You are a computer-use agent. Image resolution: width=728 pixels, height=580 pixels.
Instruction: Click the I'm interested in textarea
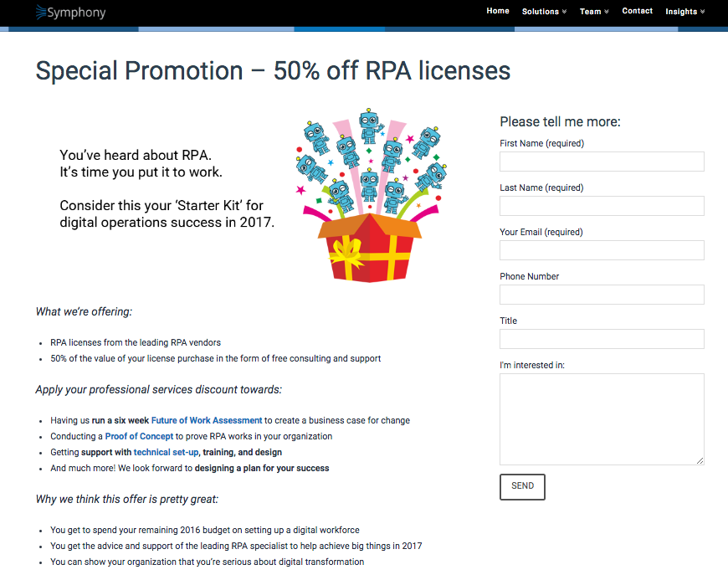[x=602, y=418]
